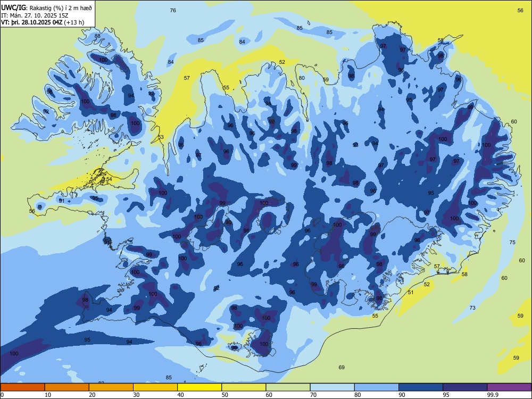
Task: Select the pale blue 70–80 legend swatch
Action: pyautogui.click(x=332, y=387)
